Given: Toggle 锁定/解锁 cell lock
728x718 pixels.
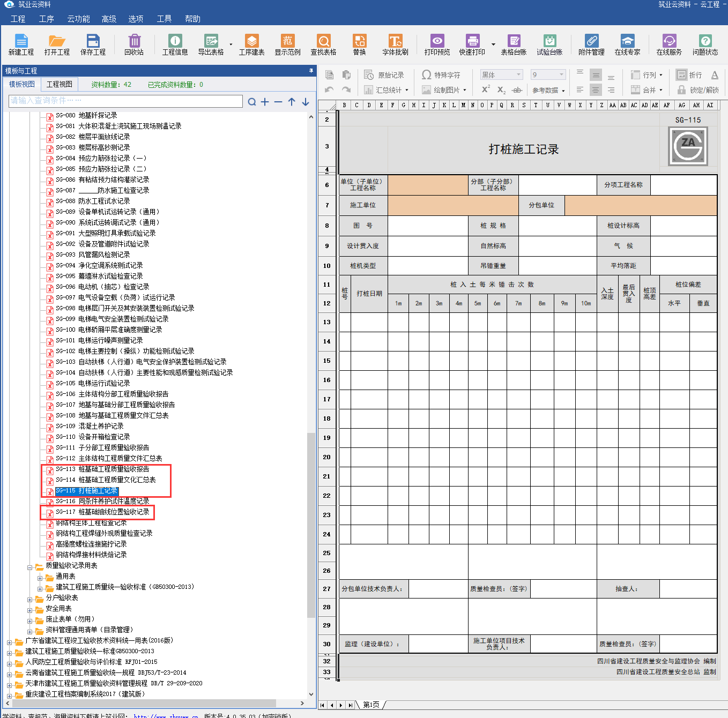Looking at the screenshot, I should coord(698,89).
